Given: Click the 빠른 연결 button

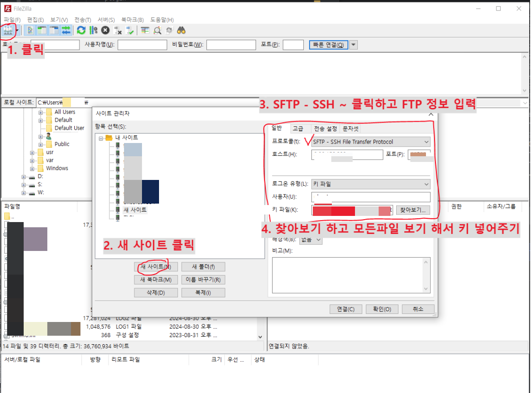Looking at the screenshot, I should tap(328, 45).
